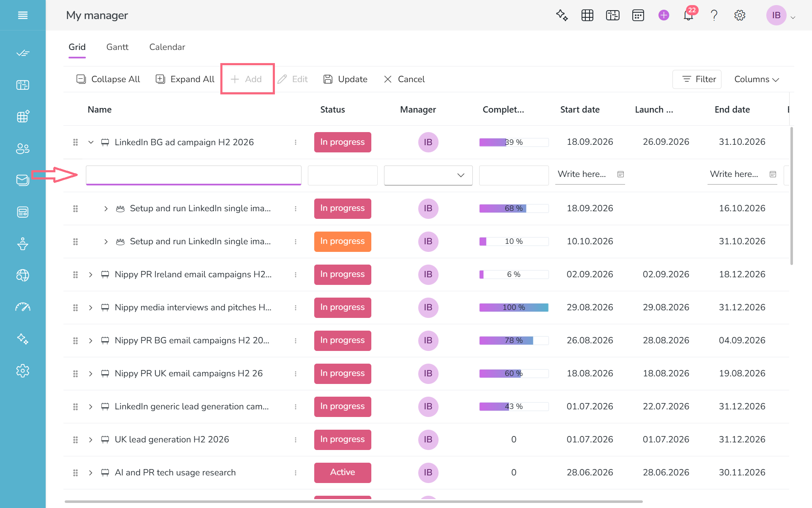
Task: Click the Update button
Action: pyautogui.click(x=346, y=79)
